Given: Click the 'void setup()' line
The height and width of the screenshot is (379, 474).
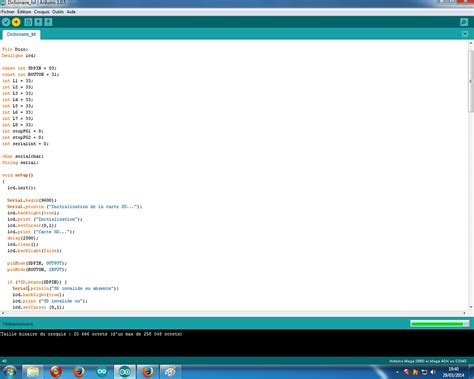Looking at the screenshot, I should pyautogui.click(x=18, y=175).
